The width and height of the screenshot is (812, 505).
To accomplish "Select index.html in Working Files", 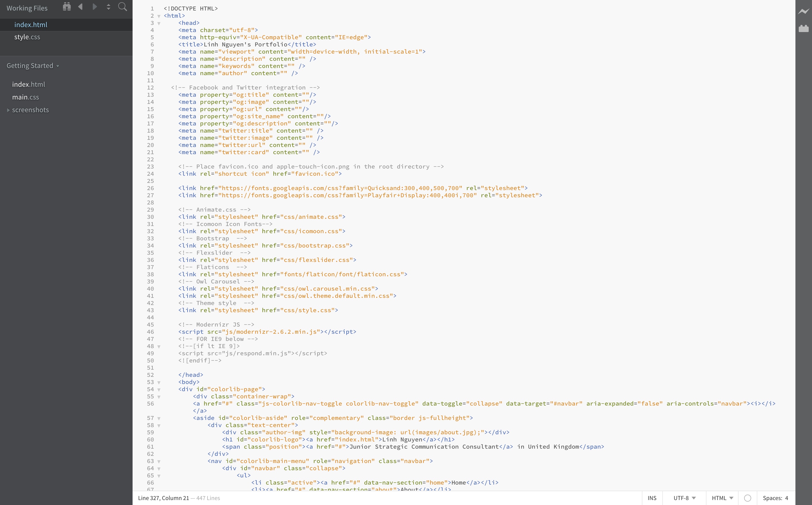I will pos(31,24).
